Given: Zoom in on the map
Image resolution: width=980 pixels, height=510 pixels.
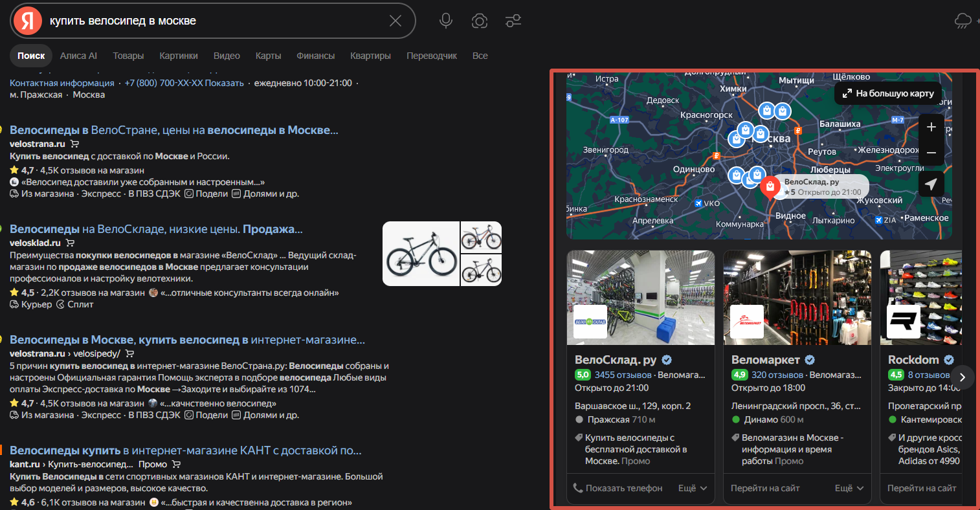Looking at the screenshot, I should 931,127.
